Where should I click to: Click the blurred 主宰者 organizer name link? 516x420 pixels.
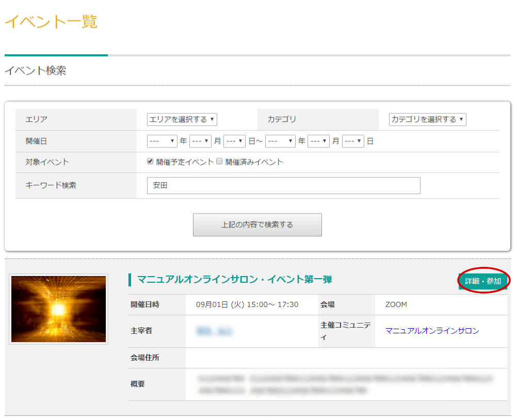coord(214,331)
